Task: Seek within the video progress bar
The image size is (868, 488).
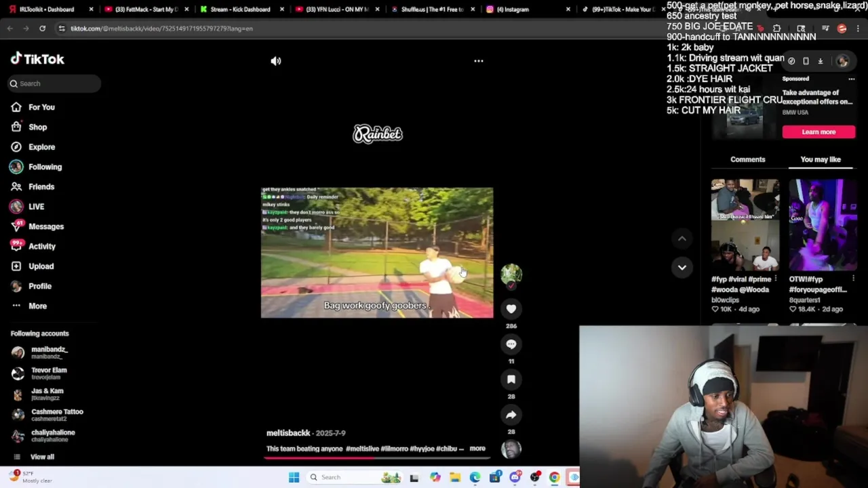Action: [x=378, y=457]
